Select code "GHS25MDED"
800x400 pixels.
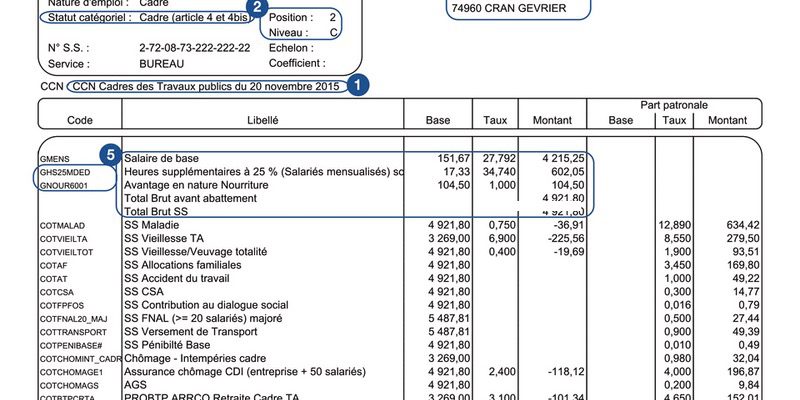(65, 172)
